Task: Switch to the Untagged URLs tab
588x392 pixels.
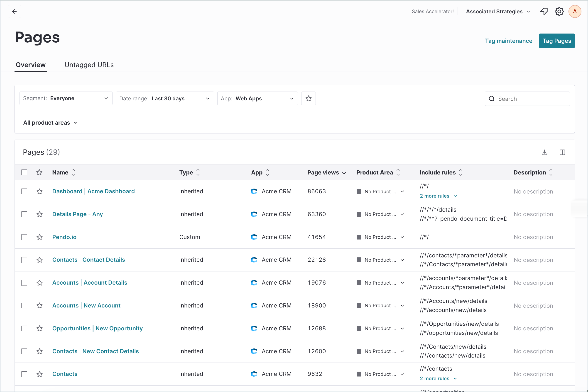Action: (89, 65)
